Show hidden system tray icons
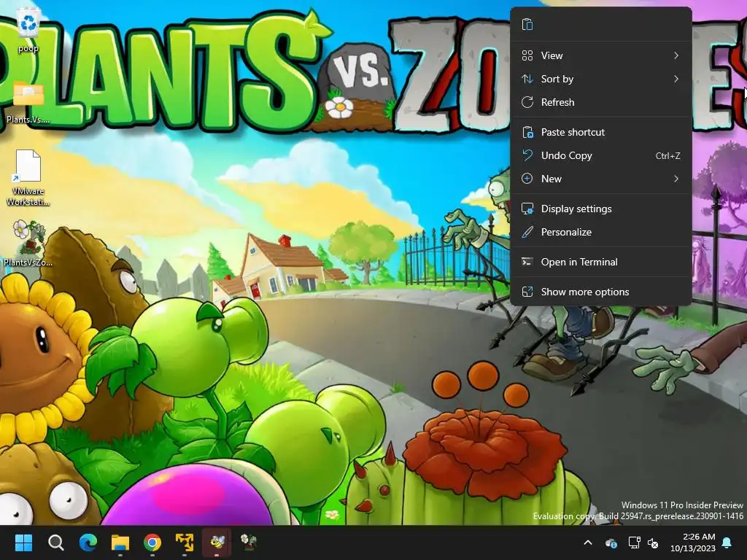Screen dimensions: 747x560 588,542
